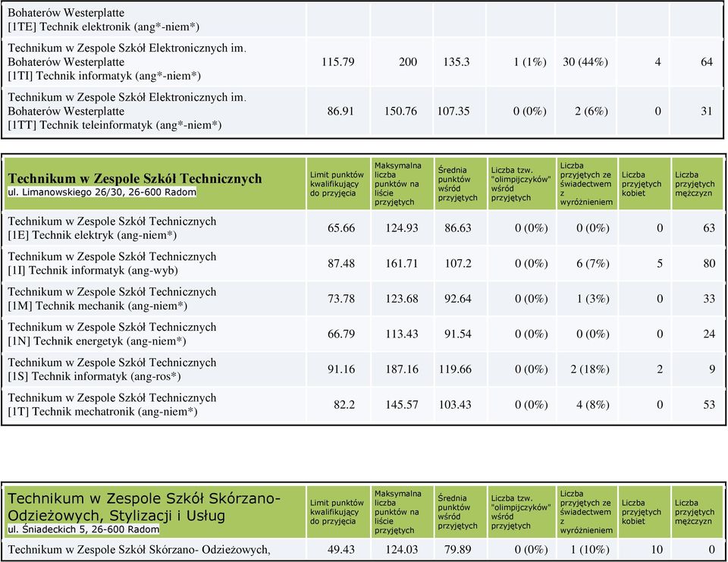Select the '6 (7%)' cell
The image size is (728, 562).
(x=593, y=263)
